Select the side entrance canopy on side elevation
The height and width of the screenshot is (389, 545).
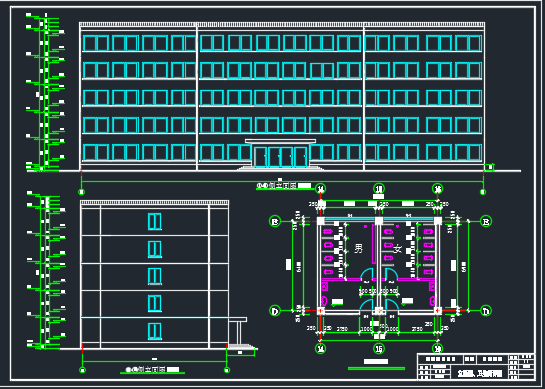tap(238, 319)
